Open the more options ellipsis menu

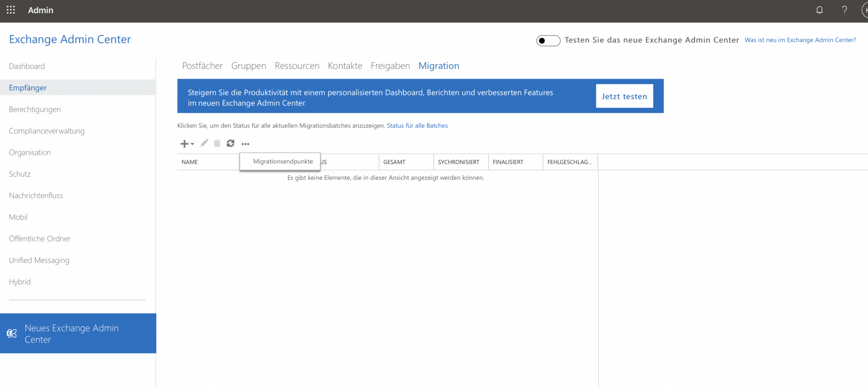pyautogui.click(x=245, y=144)
